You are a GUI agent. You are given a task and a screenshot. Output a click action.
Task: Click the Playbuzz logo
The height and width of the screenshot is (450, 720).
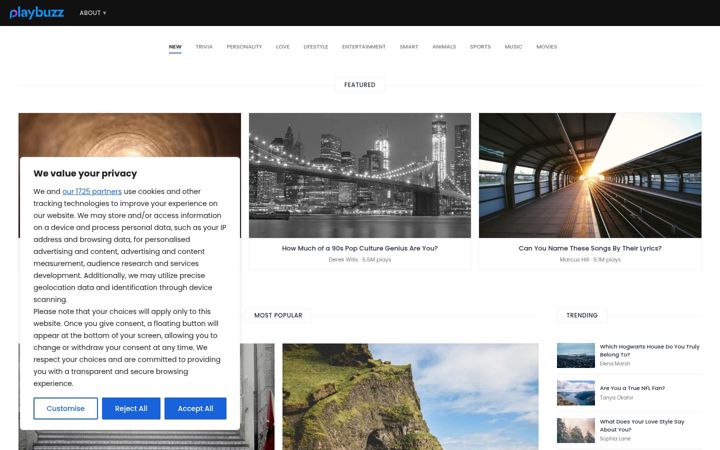point(37,13)
